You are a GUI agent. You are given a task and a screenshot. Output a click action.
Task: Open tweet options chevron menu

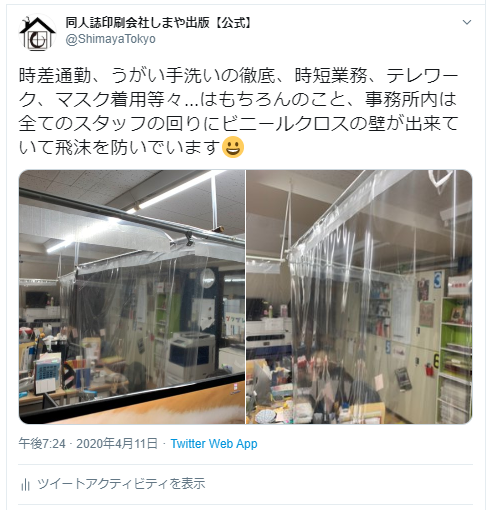point(467,22)
